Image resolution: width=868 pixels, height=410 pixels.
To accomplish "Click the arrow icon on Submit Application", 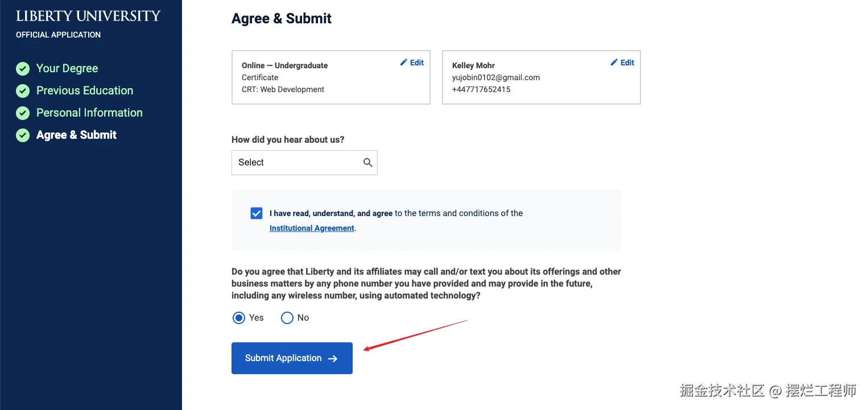I will [x=333, y=359].
